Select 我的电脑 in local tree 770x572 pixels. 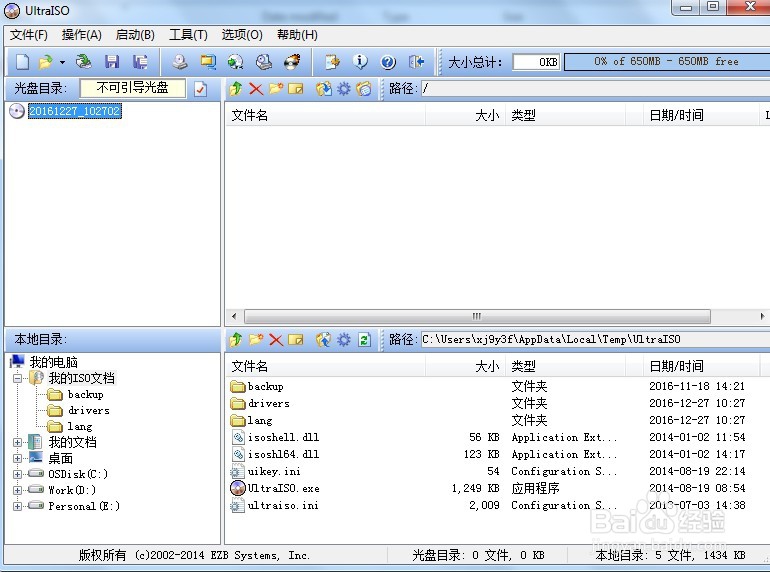tap(54, 362)
